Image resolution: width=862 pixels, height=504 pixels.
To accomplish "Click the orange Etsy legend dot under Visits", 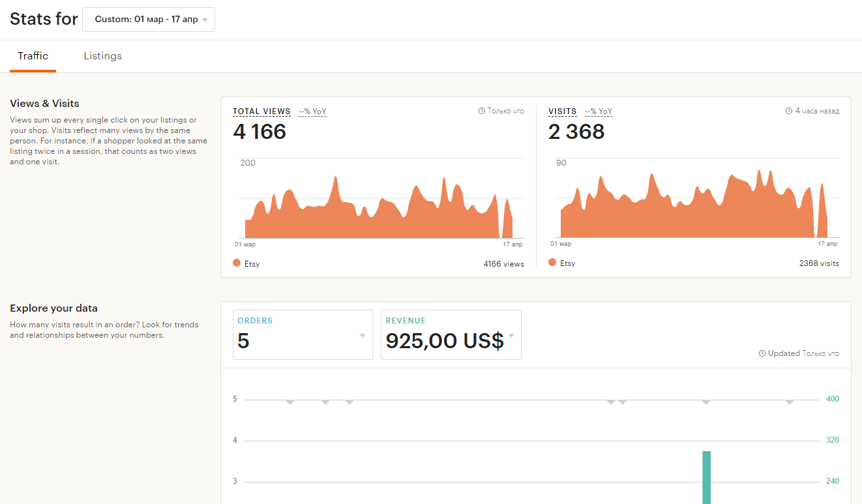I will click(552, 263).
